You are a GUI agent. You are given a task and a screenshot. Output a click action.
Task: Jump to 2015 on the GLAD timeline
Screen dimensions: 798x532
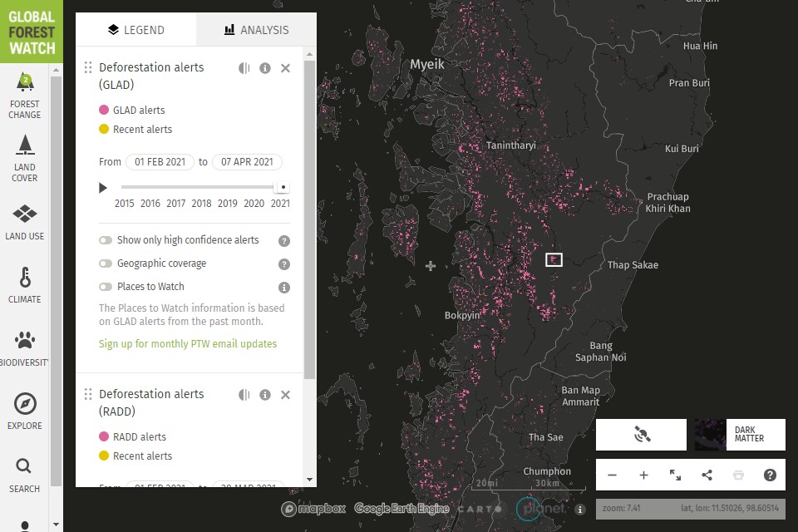coord(124,204)
